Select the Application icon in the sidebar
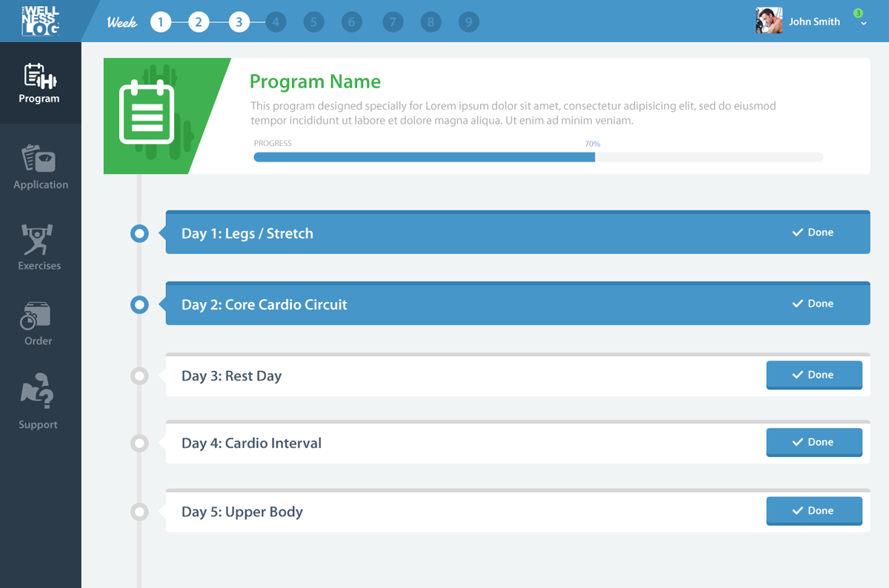This screenshot has height=588, width=889. [39, 164]
